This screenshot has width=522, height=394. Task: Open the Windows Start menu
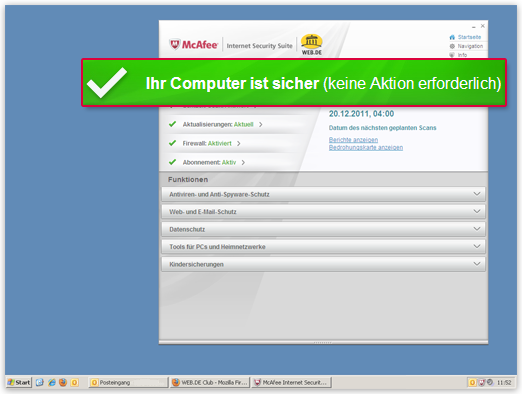(19, 382)
